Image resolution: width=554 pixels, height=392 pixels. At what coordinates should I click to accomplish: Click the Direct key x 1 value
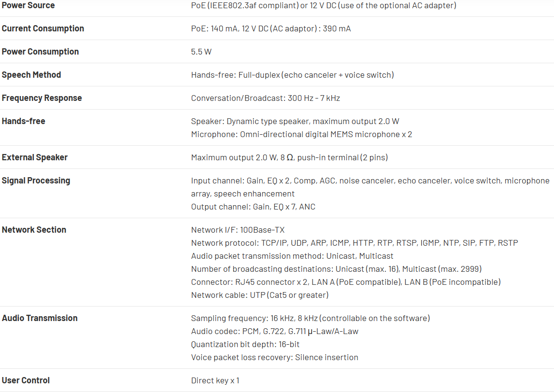215,380
